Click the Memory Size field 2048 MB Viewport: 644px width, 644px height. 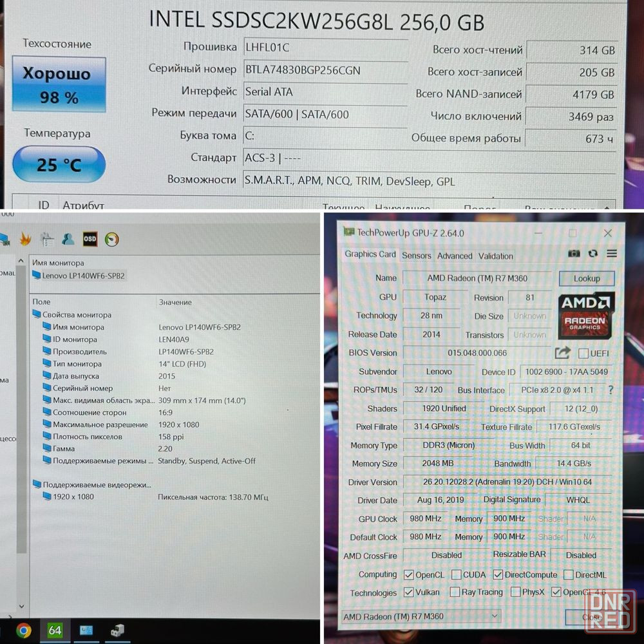click(438, 463)
